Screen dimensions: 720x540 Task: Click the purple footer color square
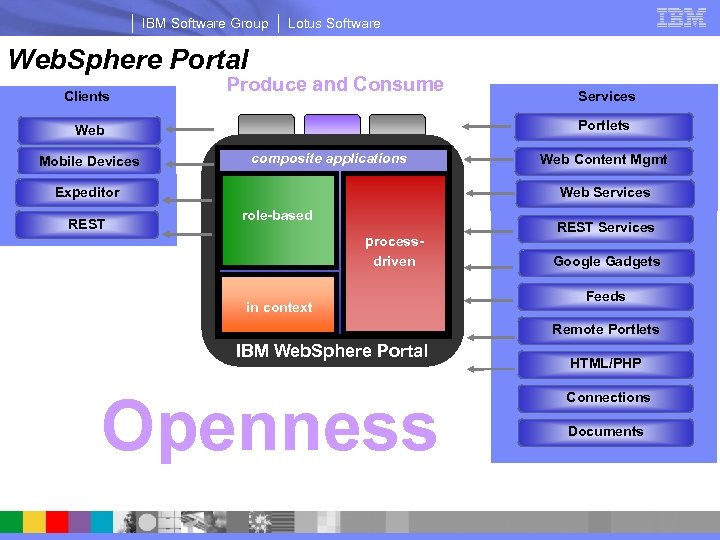point(79,522)
